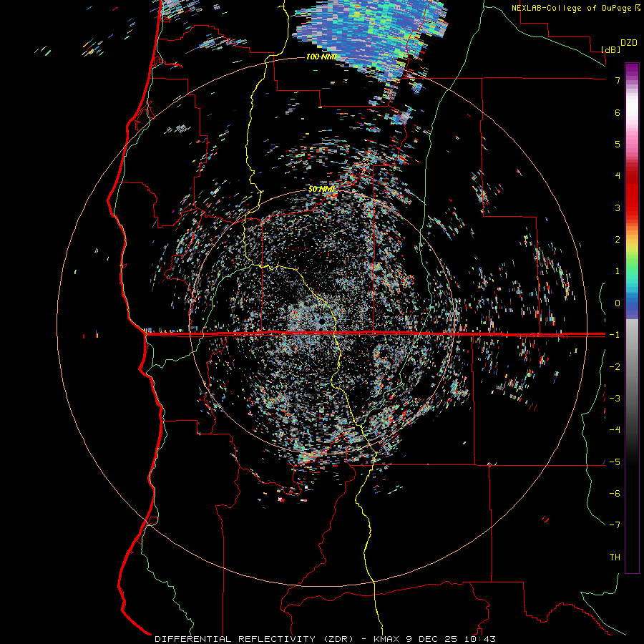Click the 100 NMI range ring label
644x644 pixels.
coord(321,57)
